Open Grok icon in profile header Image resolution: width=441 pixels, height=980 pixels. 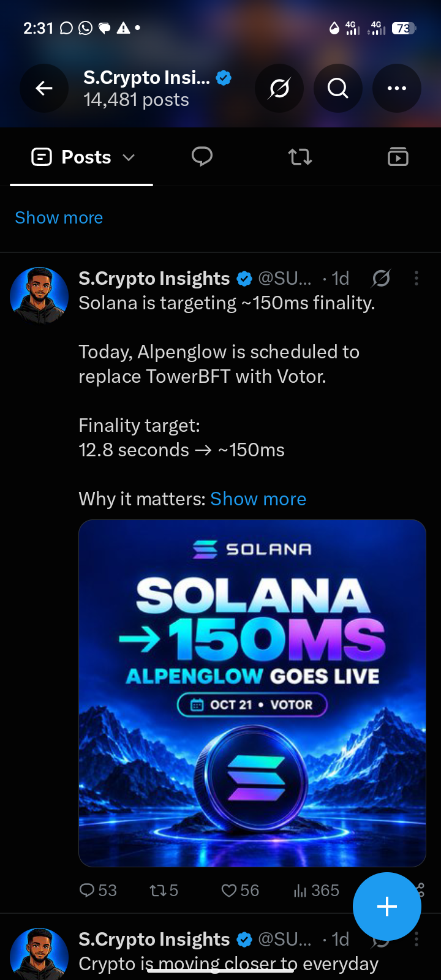(x=279, y=88)
